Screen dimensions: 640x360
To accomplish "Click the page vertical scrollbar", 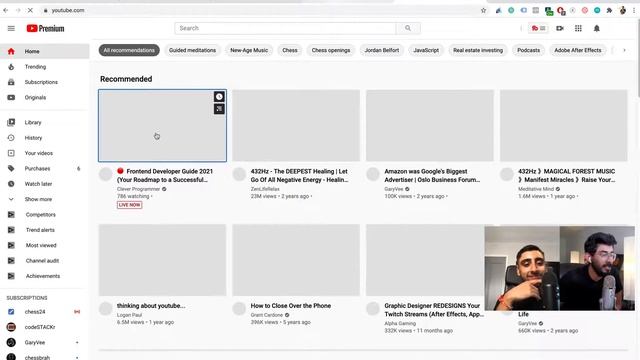I will pos(638,57).
